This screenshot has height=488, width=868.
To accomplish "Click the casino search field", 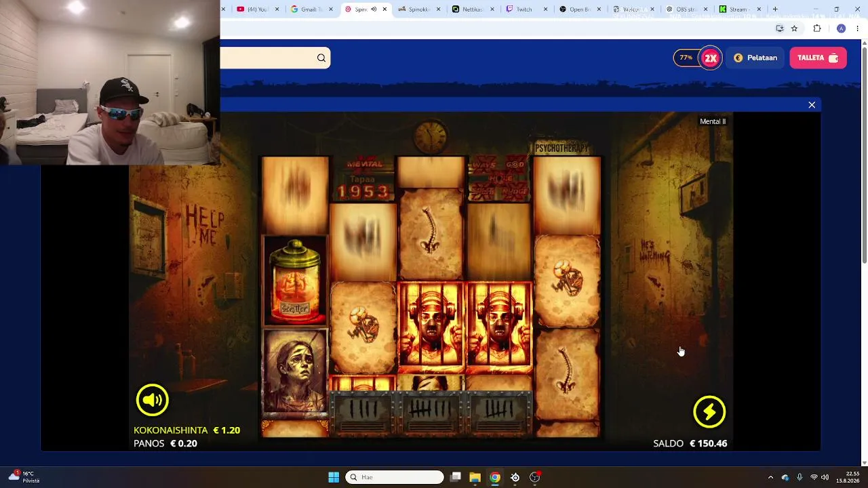I will (x=275, y=58).
